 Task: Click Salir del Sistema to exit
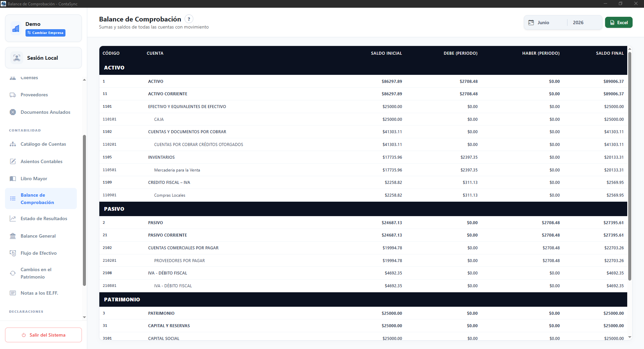point(43,335)
